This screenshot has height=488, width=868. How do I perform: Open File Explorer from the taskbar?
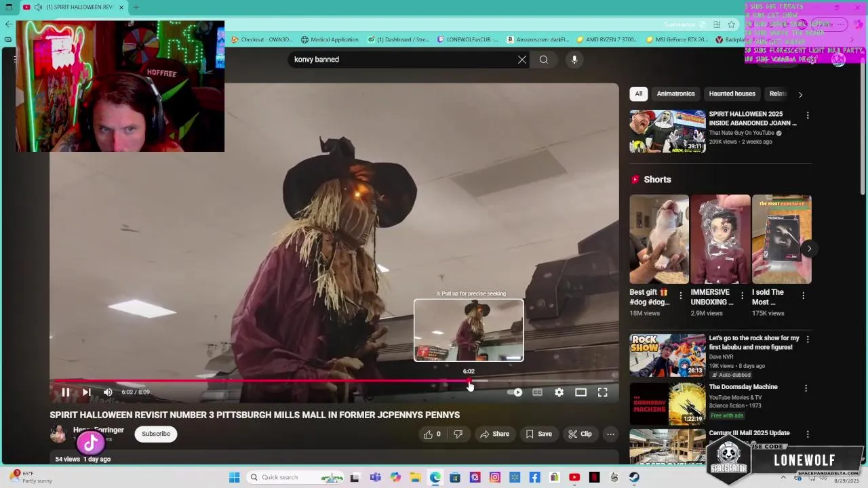pos(415,477)
